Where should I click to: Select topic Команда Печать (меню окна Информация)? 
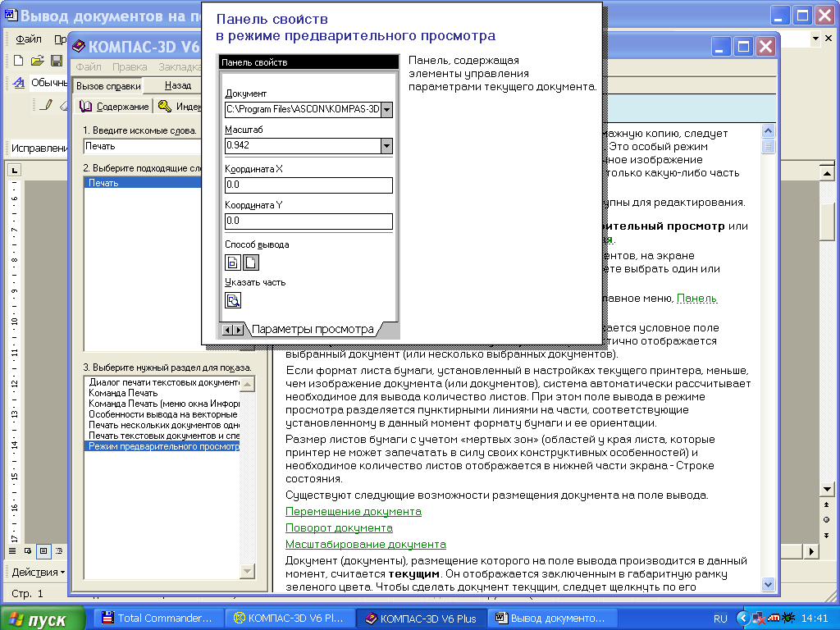click(x=163, y=404)
